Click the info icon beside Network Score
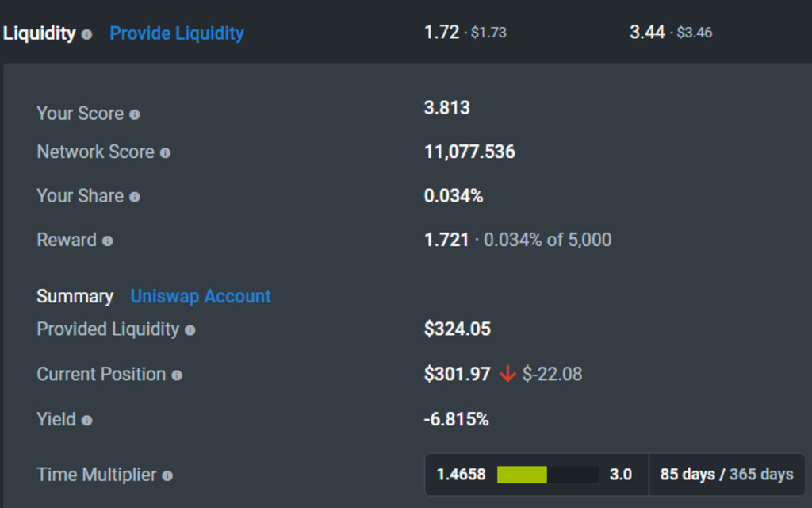Viewport: 812px width, 508px height. 165,153
